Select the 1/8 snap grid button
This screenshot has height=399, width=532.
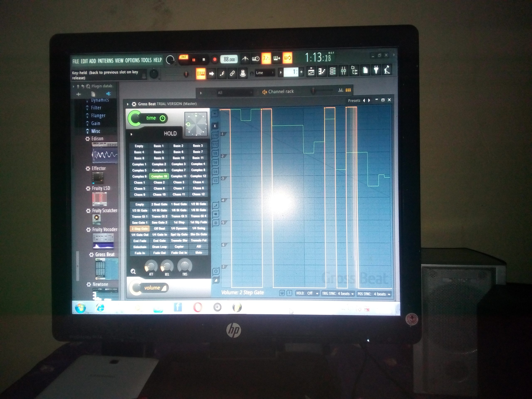pos(215,153)
